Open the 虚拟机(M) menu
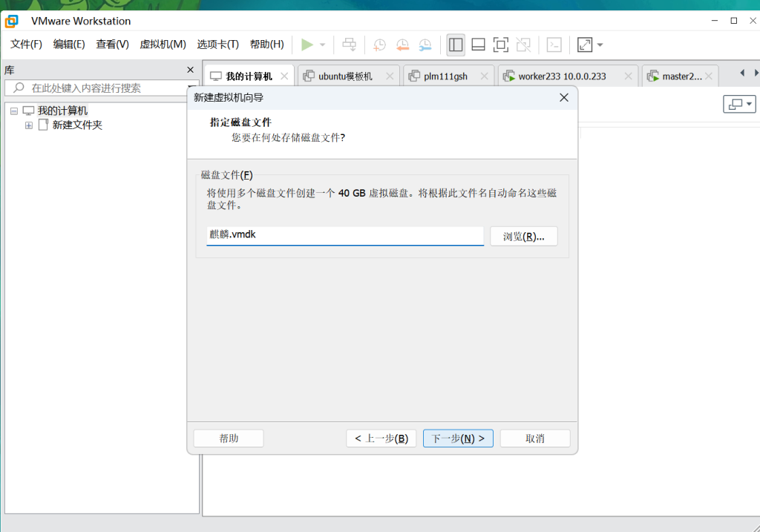Viewport: 760px width, 532px height. (163, 45)
